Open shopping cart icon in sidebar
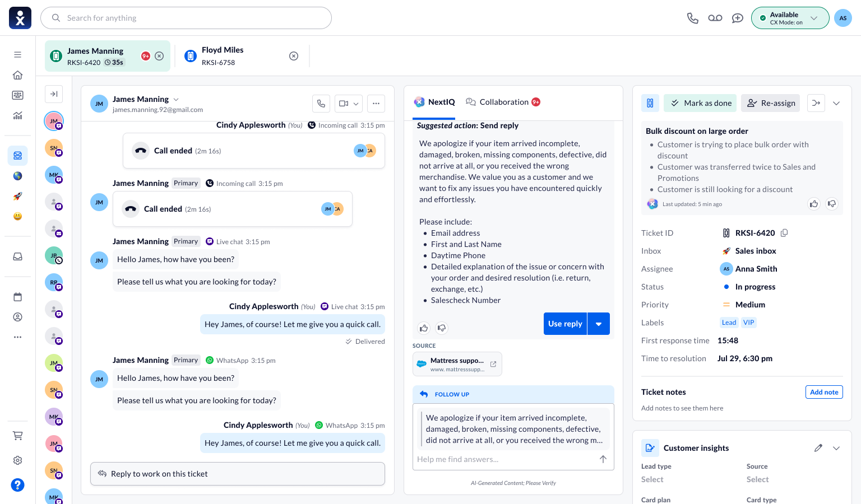 18,436
